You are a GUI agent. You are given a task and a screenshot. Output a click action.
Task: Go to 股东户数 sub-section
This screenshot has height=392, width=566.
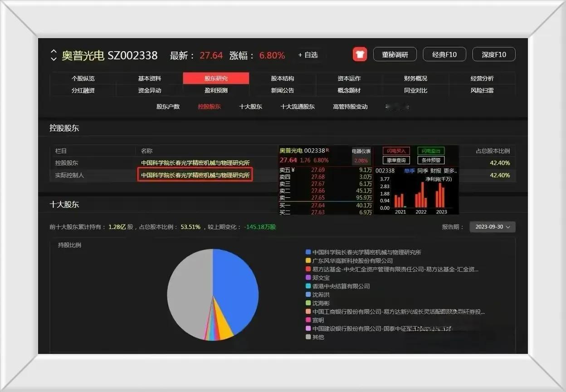point(168,107)
